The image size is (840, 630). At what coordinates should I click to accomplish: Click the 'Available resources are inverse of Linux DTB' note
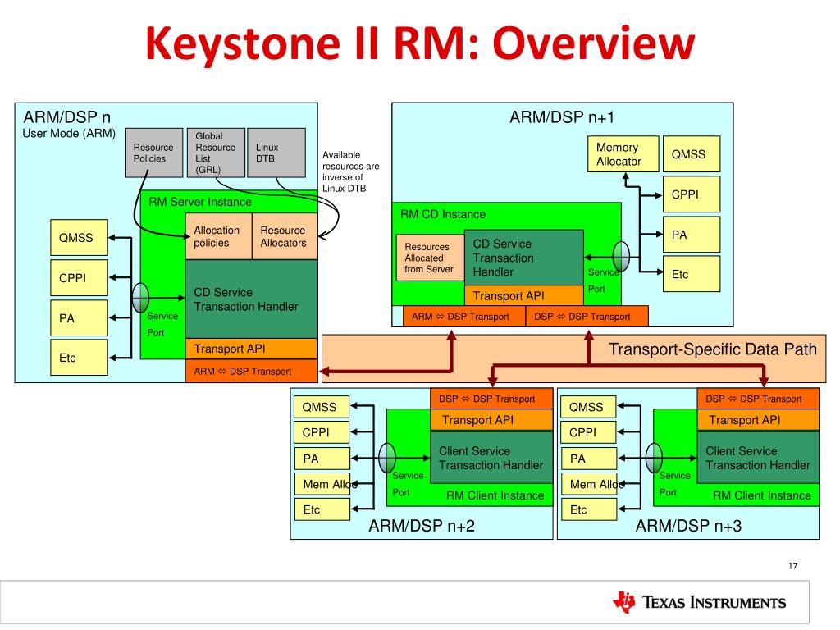click(350, 171)
